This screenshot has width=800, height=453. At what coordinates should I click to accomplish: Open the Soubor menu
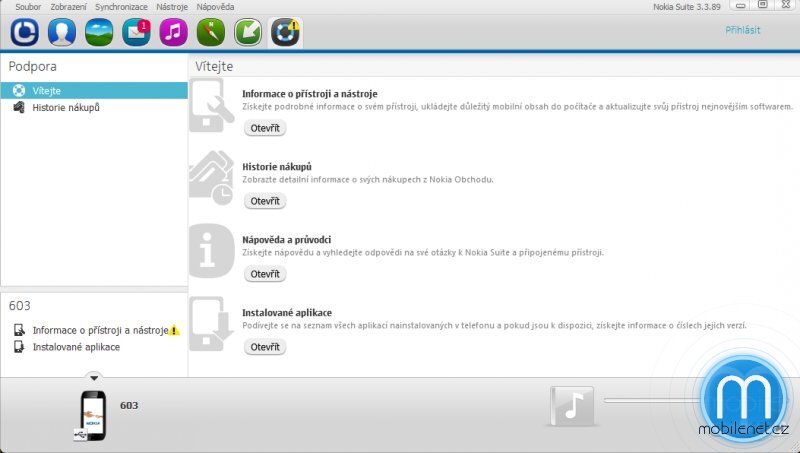pos(28,6)
